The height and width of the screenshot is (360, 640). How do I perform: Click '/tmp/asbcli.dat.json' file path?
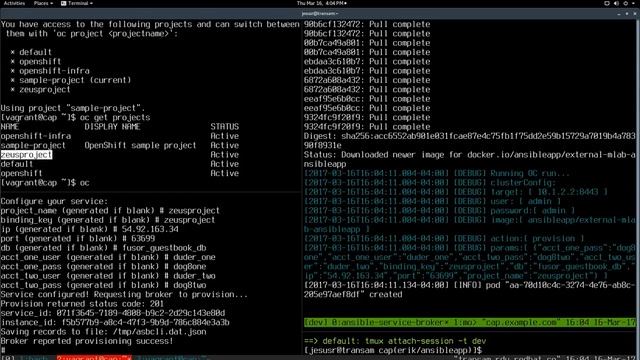pos(159,332)
